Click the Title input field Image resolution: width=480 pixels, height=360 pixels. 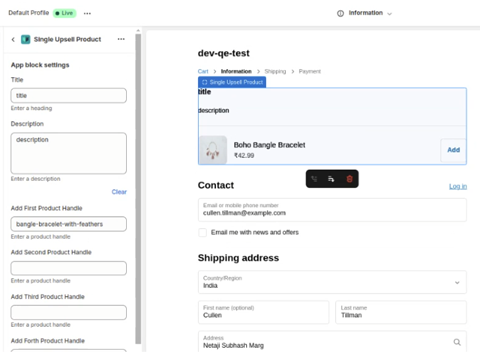tap(69, 96)
